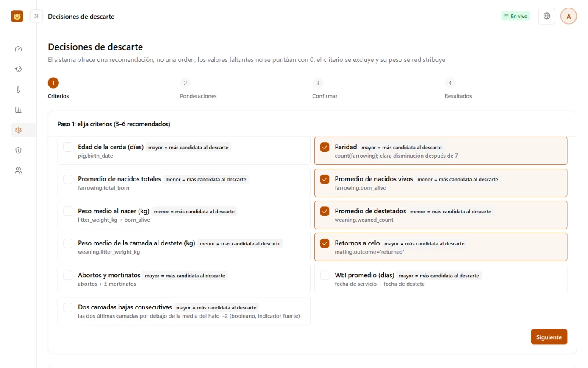
Task: Open the users sidebar icon
Action: (x=18, y=170)
